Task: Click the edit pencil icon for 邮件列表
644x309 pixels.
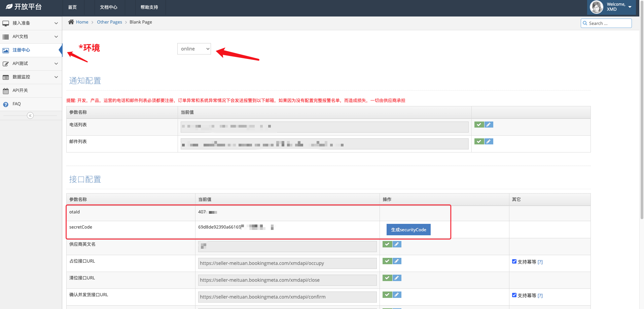Action: click(x=489, y=141)
